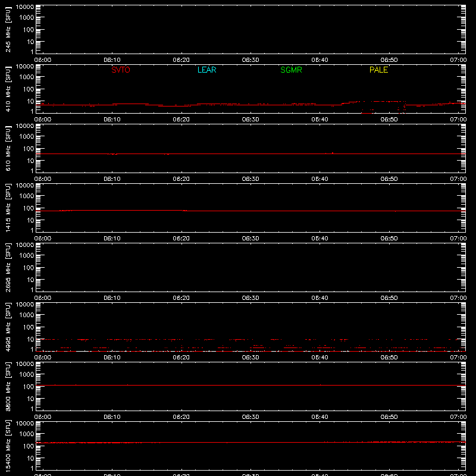
Task: Click the 2695 MHz [SFU] axis title
Action: pyautogui.click(x=8, y=267)
